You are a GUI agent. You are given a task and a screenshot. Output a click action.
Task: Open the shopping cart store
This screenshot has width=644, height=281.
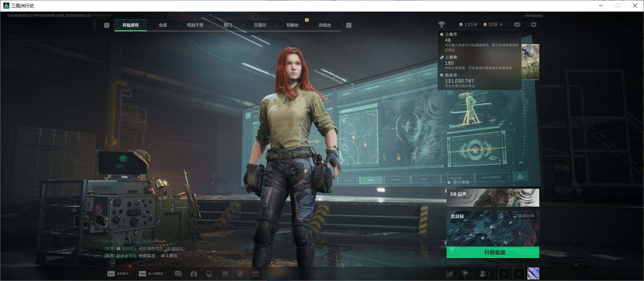[225, 274]
